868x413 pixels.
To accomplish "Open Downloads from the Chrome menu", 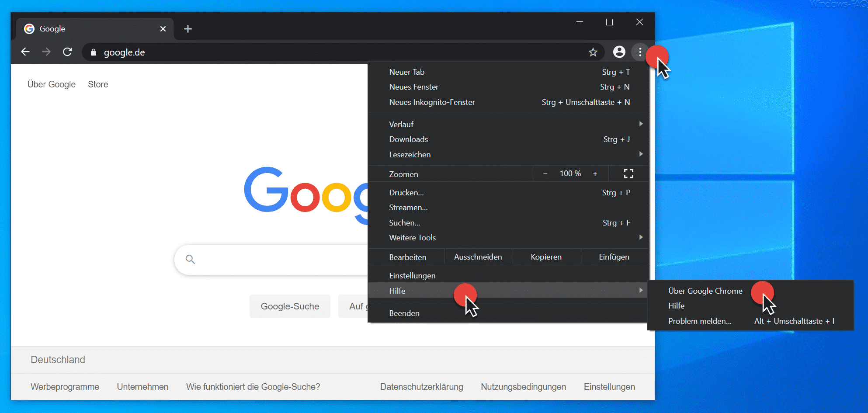I will 508,139.
